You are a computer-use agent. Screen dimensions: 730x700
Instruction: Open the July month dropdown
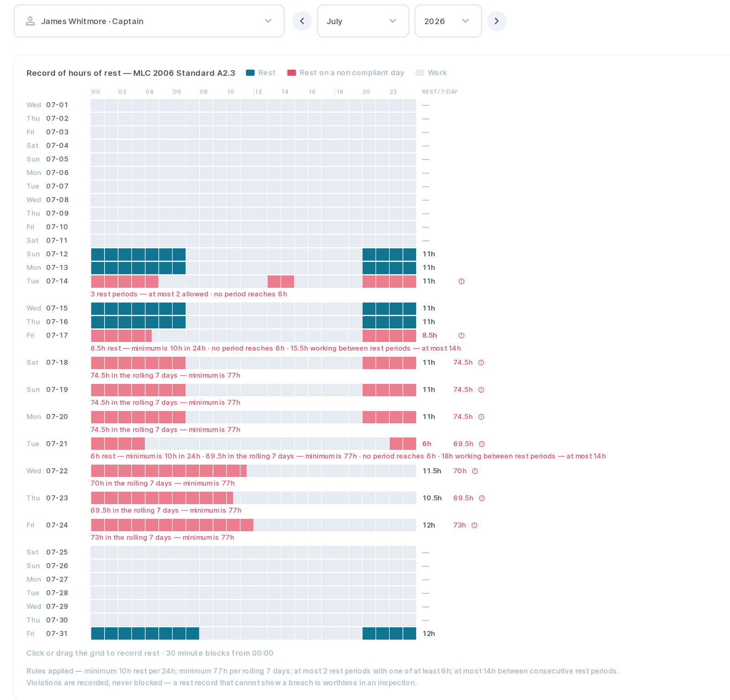(363, 21)
